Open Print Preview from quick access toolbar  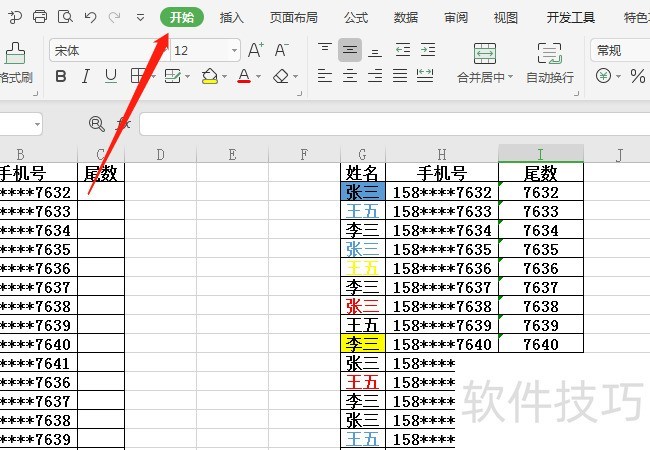pos(65,17)
